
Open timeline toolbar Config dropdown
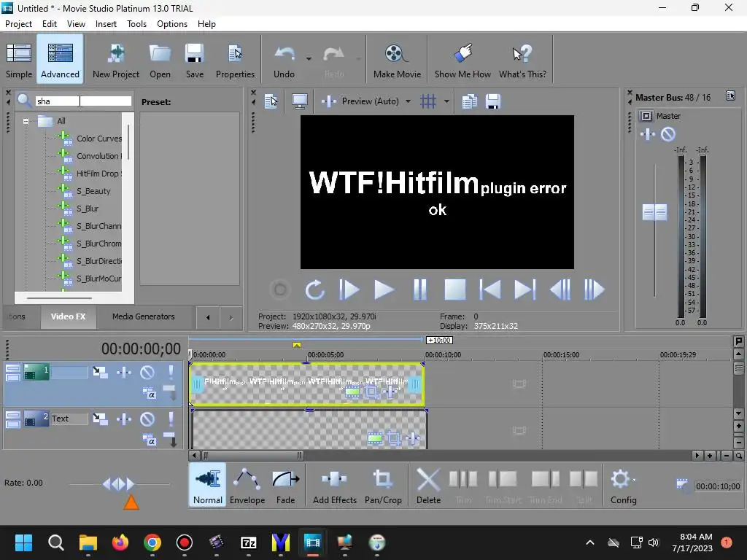tap(623, 485)
